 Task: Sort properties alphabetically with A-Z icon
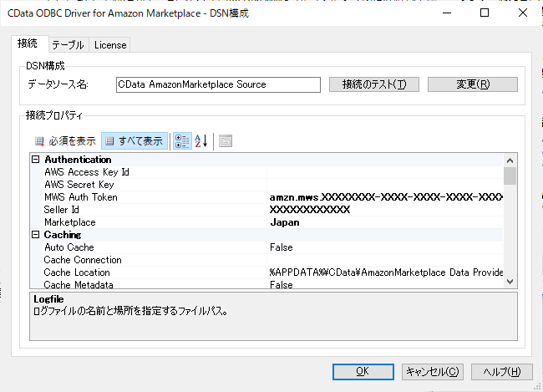201,141
